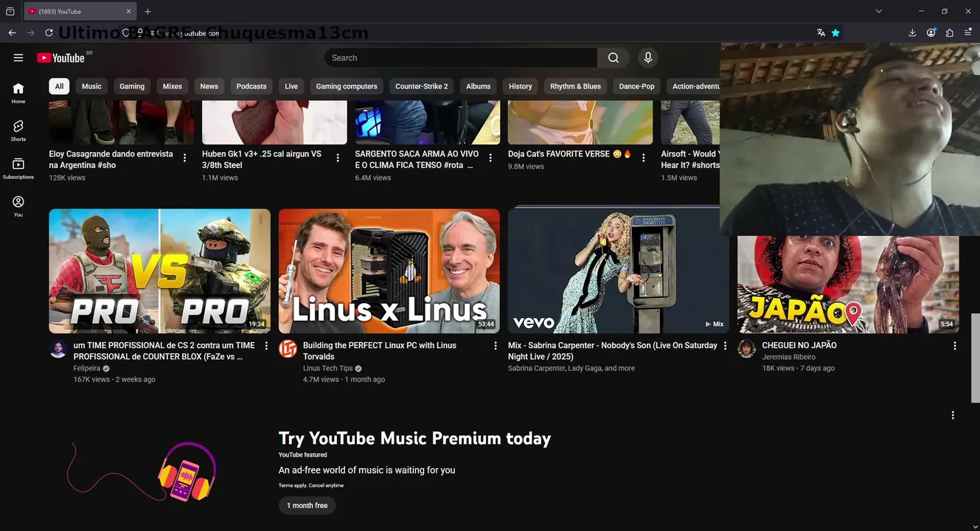Screen dimensions: 980x531
Task: Open the Felipeira channel avatar
Action: click(58, 350)
